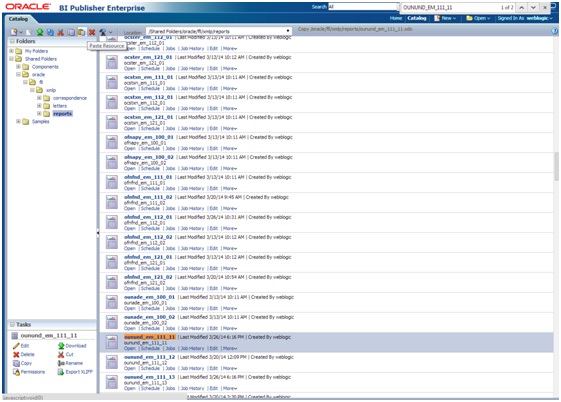Click Open under ofnapy_em_100_02
The width and height of the screenshot is (561, 402).
130,168
